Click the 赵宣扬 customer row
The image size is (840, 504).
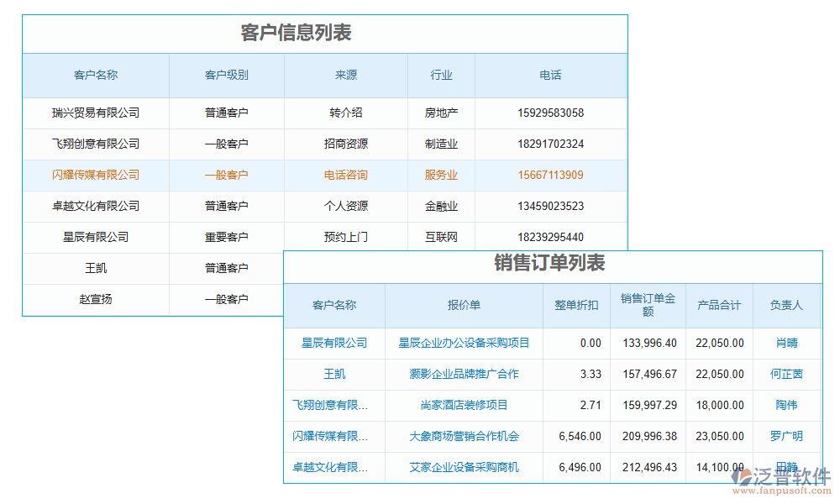coord(96,299)
